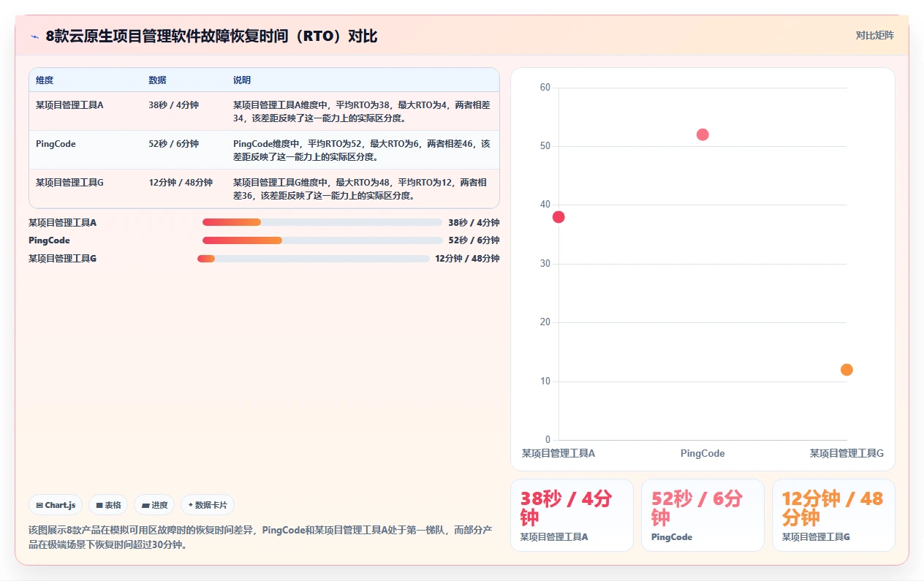Click table cell PingCode
924x581 pixels.
pos(56,144)
